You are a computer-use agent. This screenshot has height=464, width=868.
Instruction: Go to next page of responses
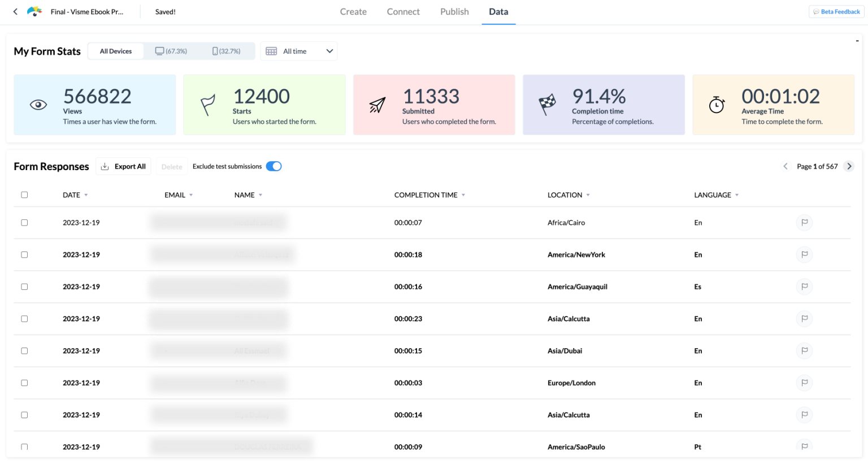coord(849,166)
